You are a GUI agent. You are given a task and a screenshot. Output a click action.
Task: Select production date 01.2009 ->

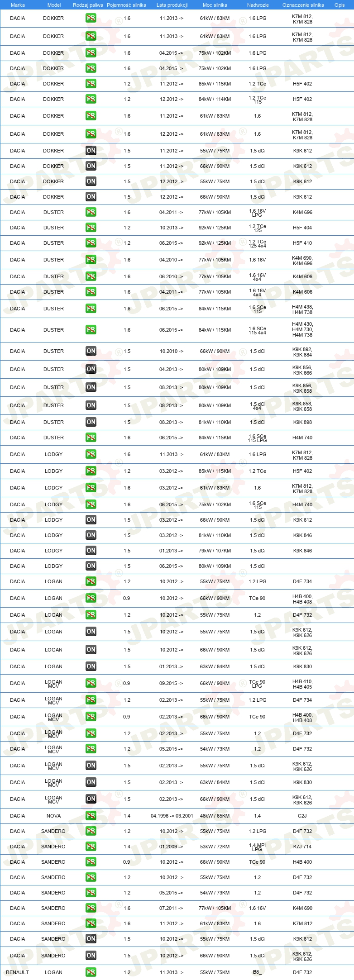tap(172, 847)
